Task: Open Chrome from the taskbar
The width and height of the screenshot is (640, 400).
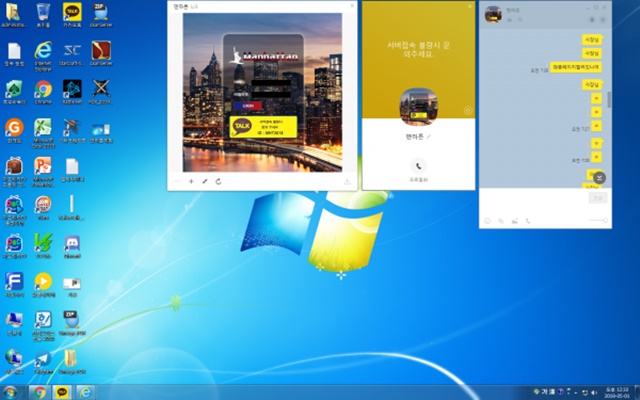Action: 40,392
